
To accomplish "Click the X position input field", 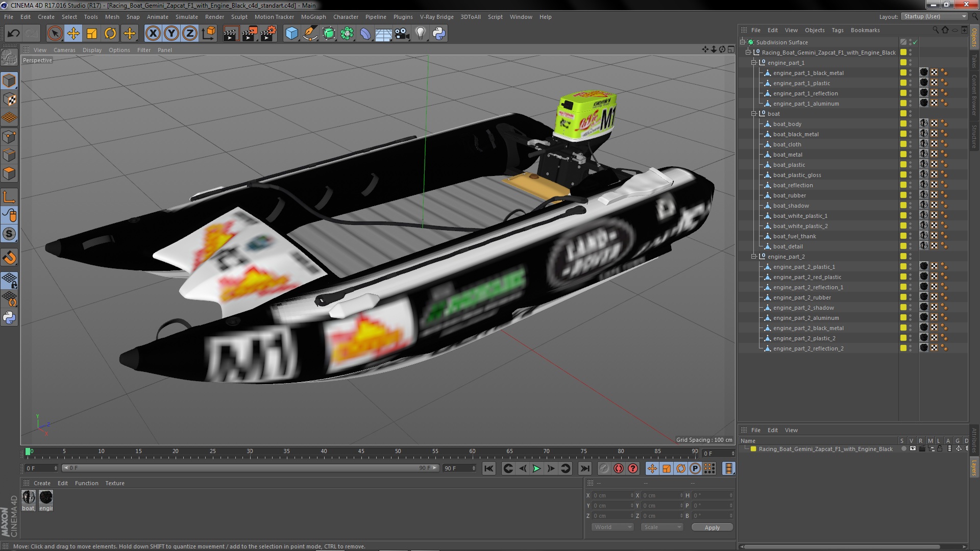I will click(612, 495).
